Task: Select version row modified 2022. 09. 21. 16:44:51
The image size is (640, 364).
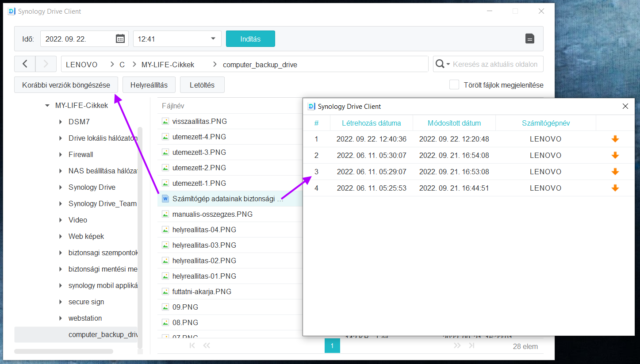Action: 469,188
